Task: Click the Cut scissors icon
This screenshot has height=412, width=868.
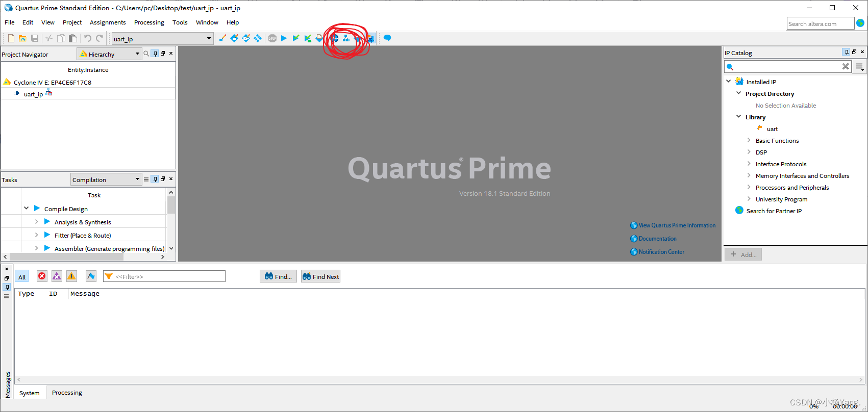Action: 49,38
